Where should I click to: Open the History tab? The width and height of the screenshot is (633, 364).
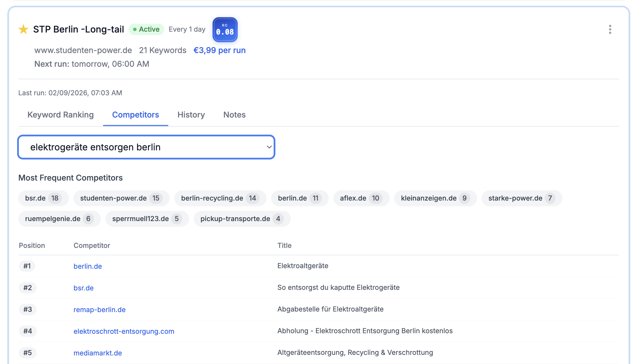click(191, 115)
